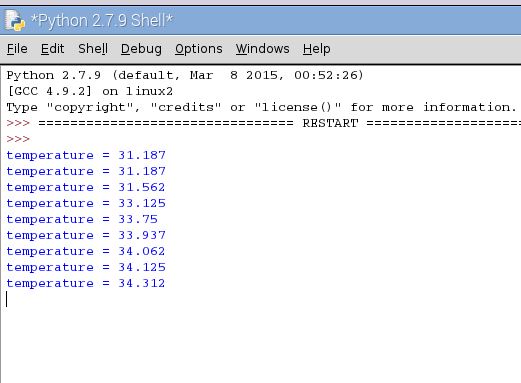
Task: Click the temperature = 34.062 line
Action: [86, 251]
